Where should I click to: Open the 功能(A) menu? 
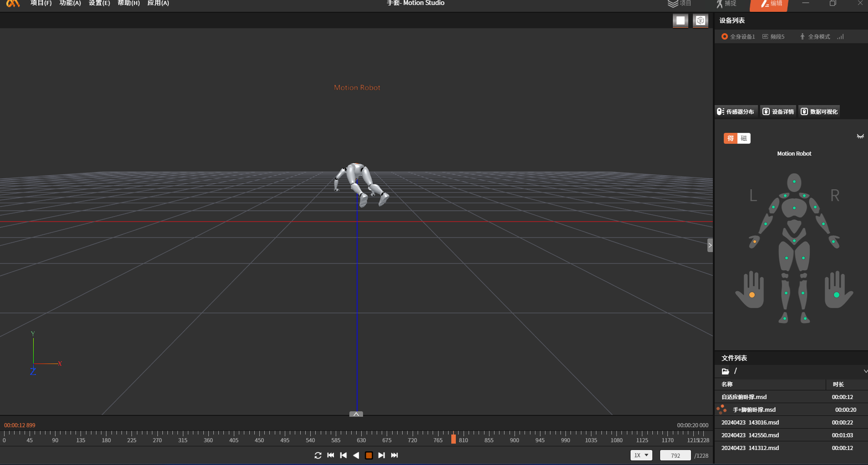click(x=70, y=3)
